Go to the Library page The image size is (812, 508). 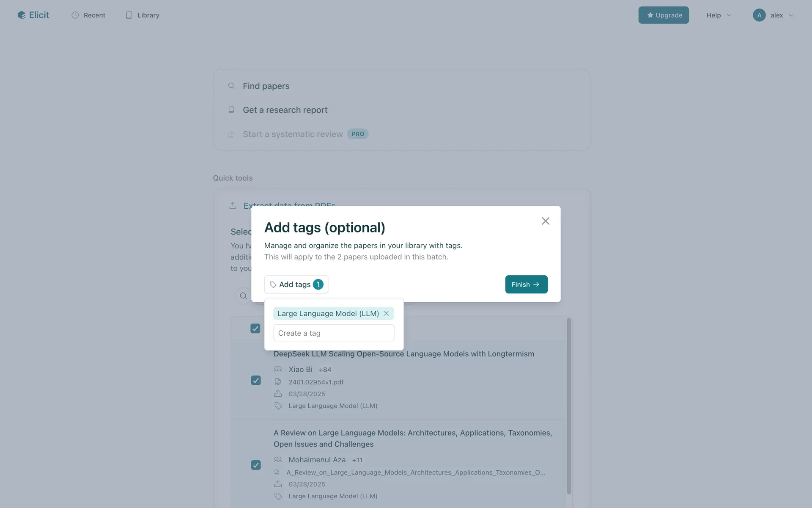143,15
